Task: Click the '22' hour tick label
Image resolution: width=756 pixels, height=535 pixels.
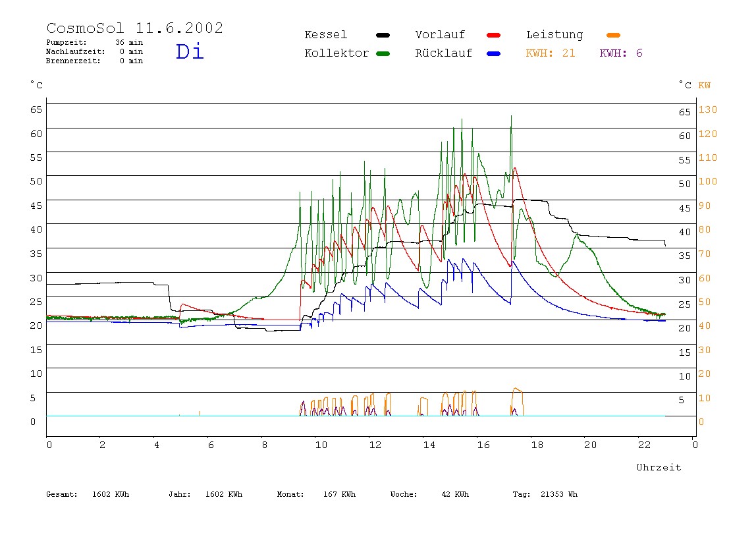Action: click(644, 445)
